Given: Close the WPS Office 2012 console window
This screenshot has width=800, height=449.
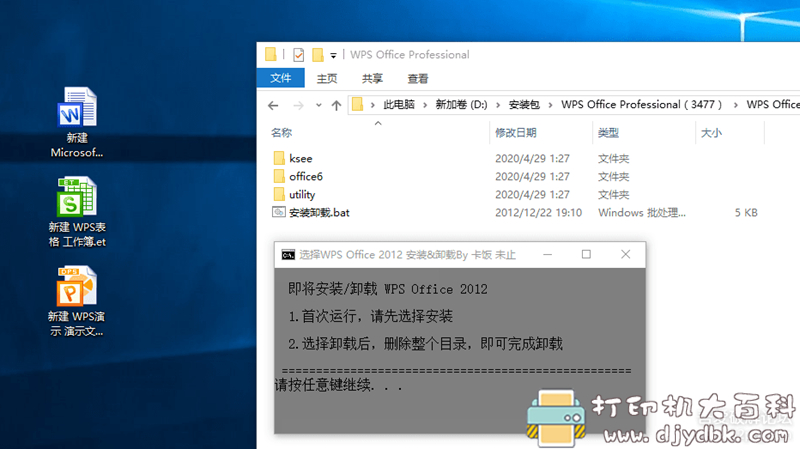Looking at the screenshot, I should (x=626, y=254).
